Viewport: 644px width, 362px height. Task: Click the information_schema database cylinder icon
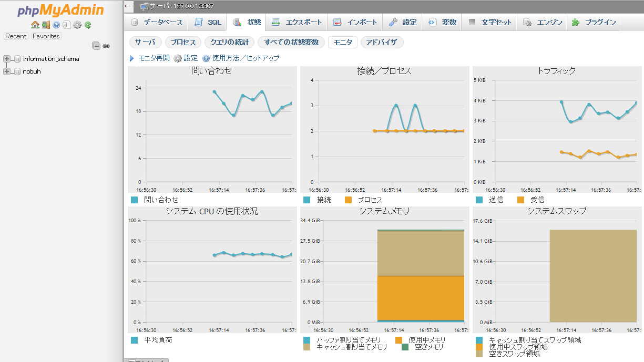click(17, 59)
